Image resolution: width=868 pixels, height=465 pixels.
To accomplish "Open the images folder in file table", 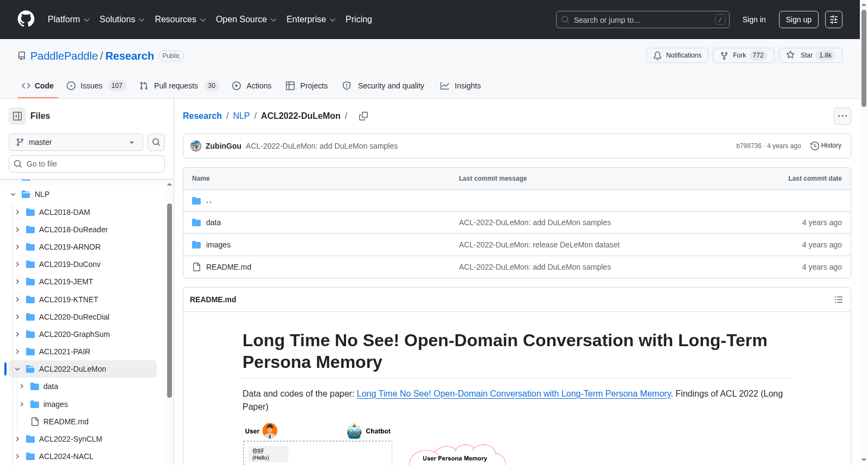I will [x=218, y=245].
